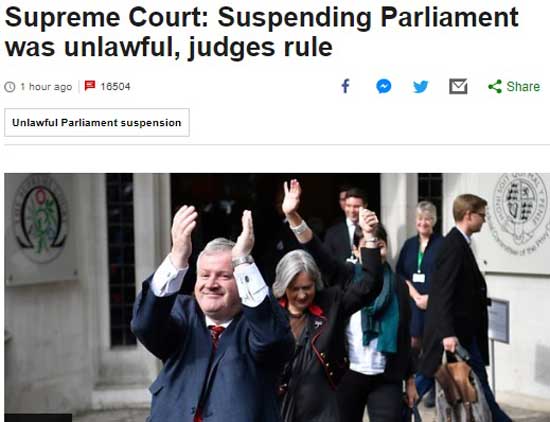
Task: Open Unlawful Parliament suspension topic tag
Action: [x=97, y=122]
